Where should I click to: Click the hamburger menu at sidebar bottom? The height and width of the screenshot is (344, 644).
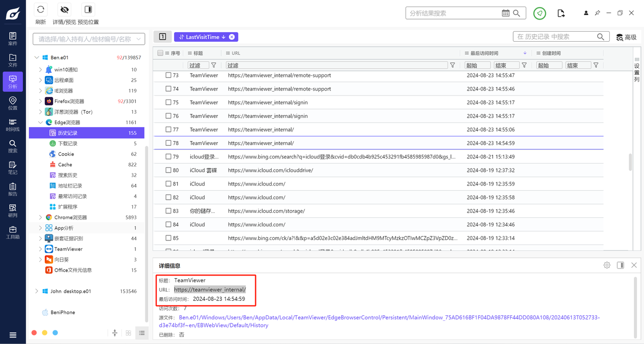click(x=13, y=335)
